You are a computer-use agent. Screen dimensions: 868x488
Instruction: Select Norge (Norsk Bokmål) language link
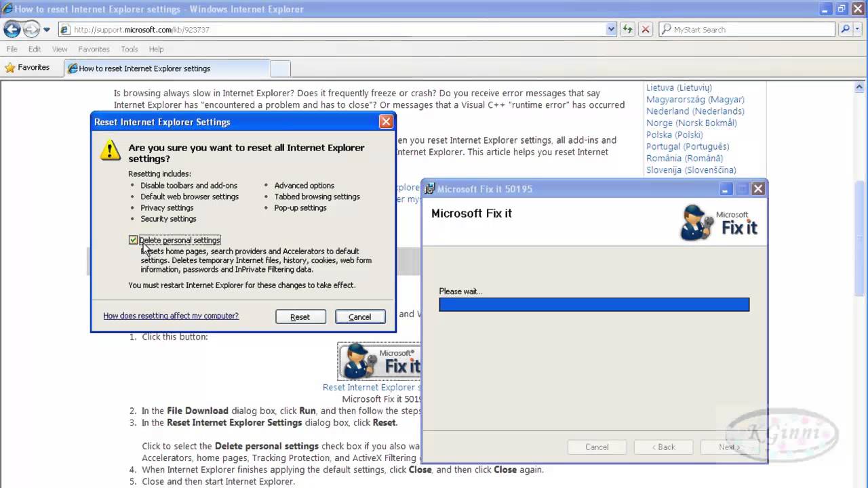click(691, 123)
